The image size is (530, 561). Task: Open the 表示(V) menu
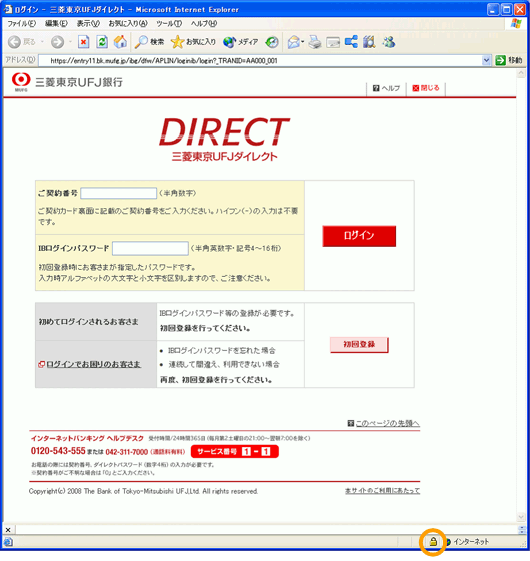coord(88,24)
